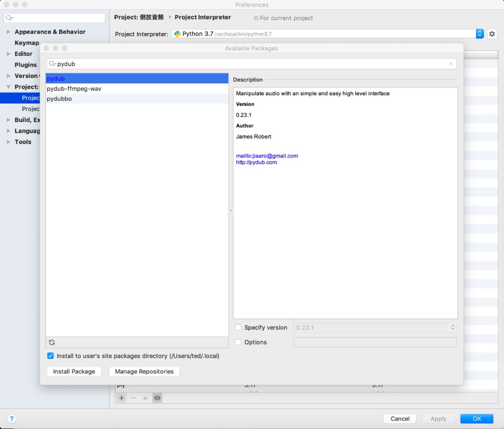Screen dimensions: 504x429
Task: Click the Project Interpreter breadcrumb text
Action: point(203,17)
